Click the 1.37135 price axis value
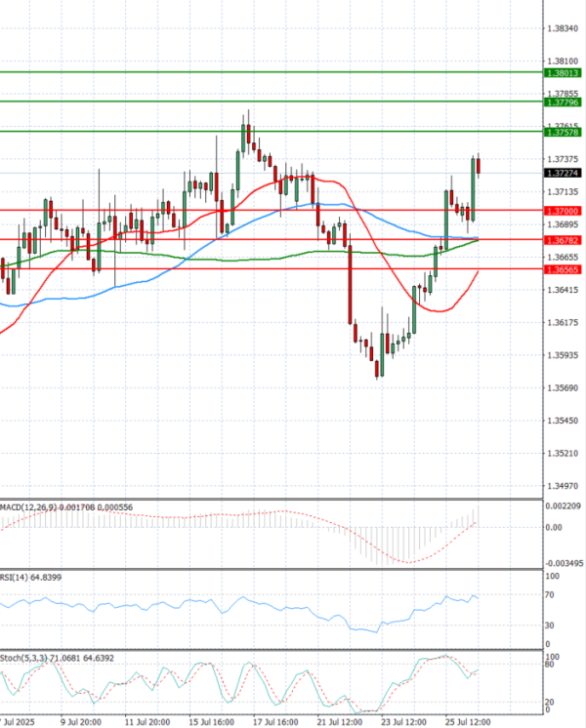Image resolution: width=586 pixels, height=728 pixels. [x=563, y=191]
